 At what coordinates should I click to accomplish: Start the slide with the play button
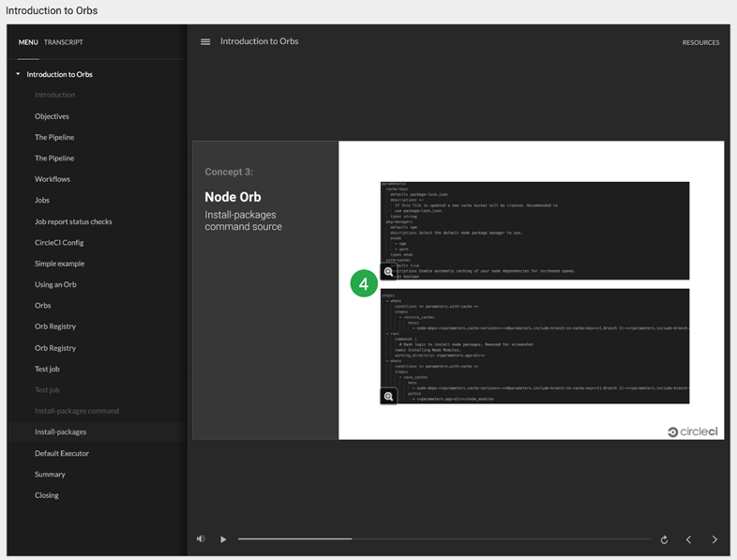[223, 539]
